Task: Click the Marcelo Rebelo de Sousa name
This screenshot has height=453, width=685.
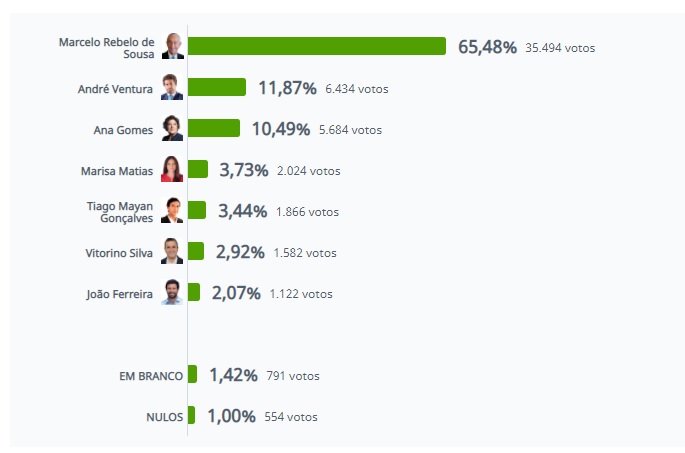Action: tap(107, 47)
